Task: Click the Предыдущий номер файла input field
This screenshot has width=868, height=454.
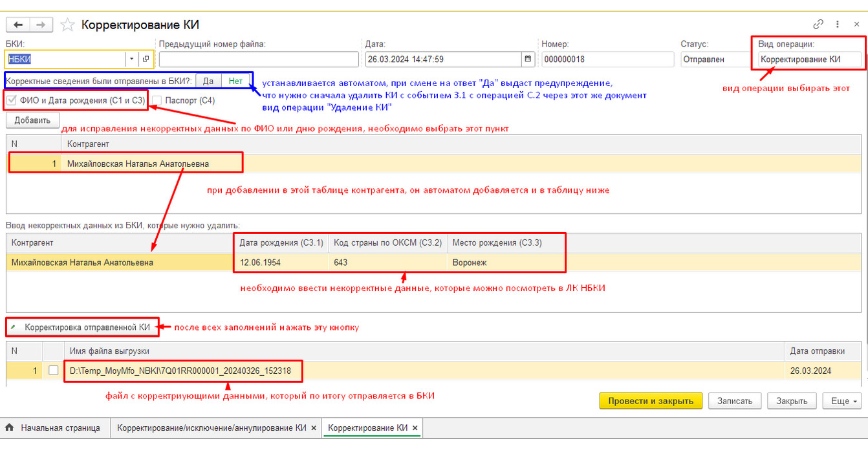Action: [x=259, y=59]
